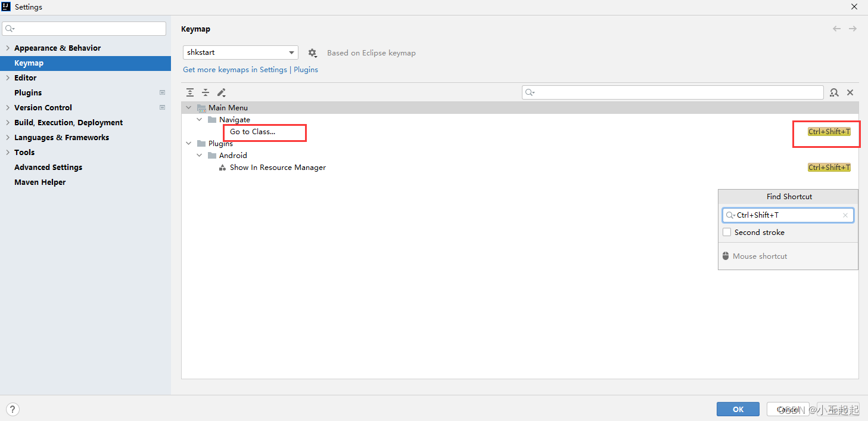Open Maven Helper settings page

tap(40, 182)
